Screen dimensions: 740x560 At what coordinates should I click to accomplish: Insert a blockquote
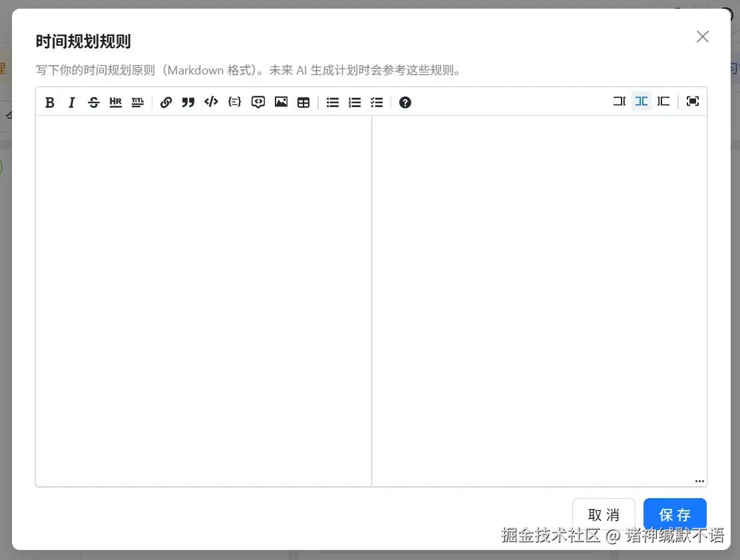188,102
